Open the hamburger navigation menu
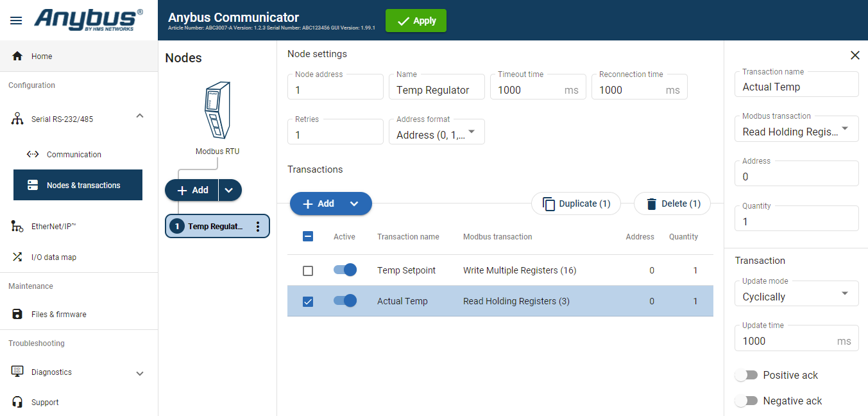Screen dimensions: 868x416 click(x=16, y=21)
